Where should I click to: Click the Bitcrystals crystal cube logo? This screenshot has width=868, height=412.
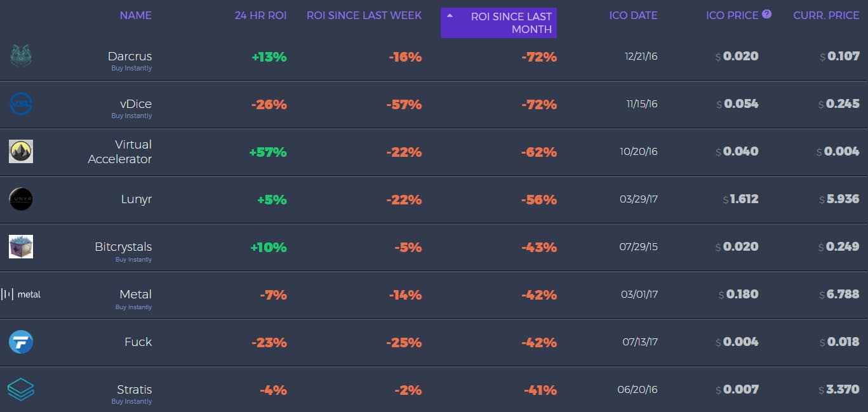coord(21,246)
